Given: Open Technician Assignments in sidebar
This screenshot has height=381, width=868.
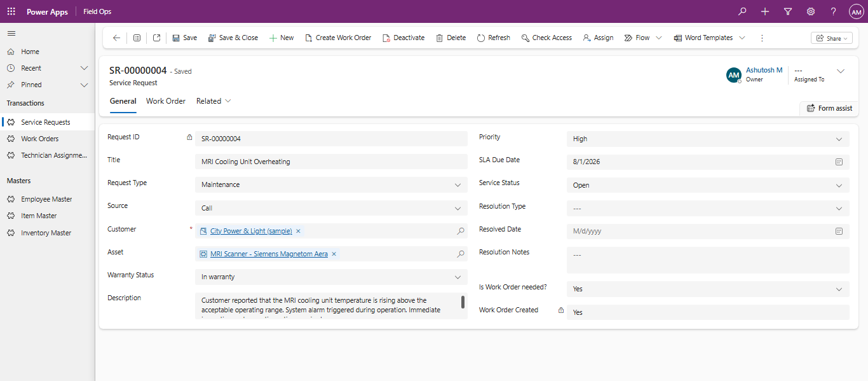Looking at the screenshot, I should [47, 155].
